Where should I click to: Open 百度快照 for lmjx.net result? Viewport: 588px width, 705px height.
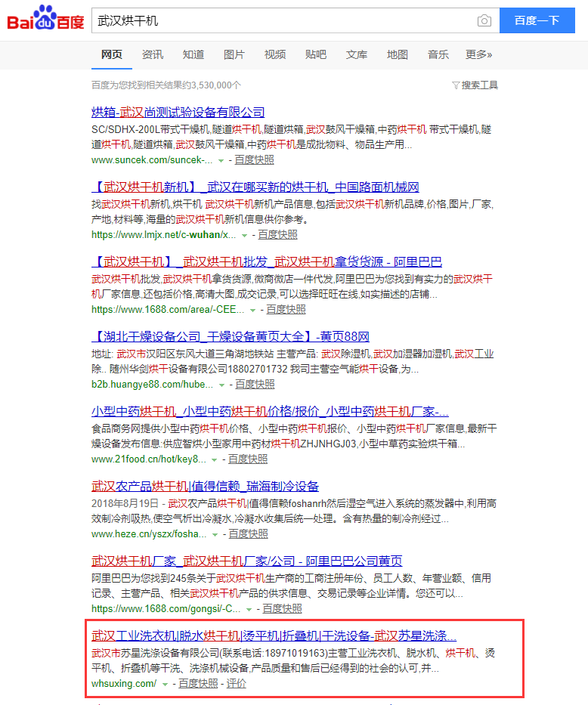point(277,235)
